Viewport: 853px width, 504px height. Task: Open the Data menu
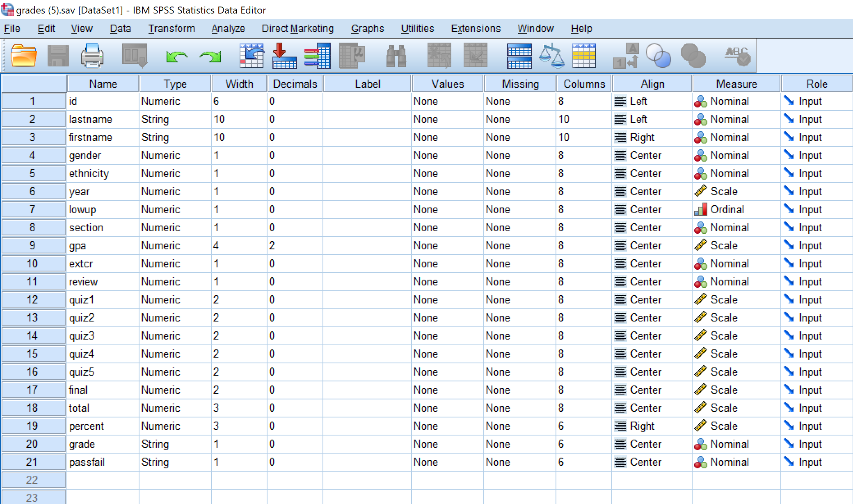pyautogui.click(x=120, y=28)
